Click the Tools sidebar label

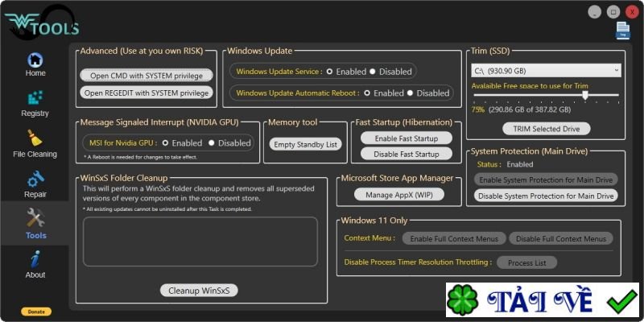(35, 235)
